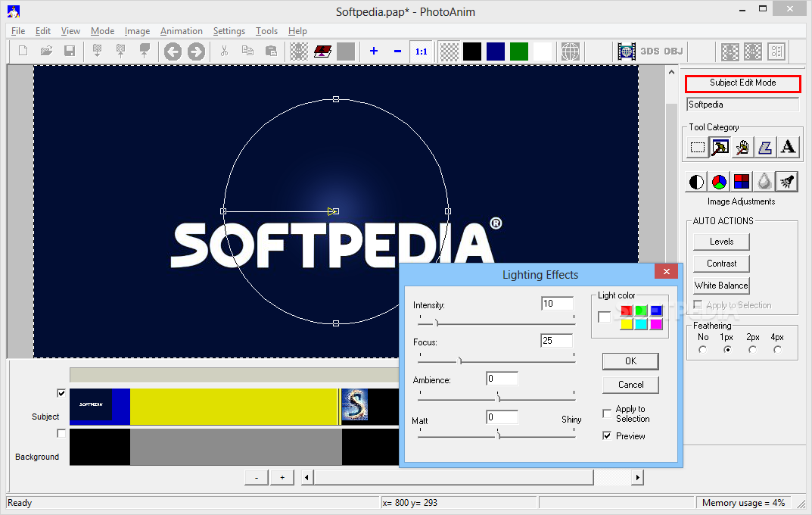This screenshot has height=515, width=812.
Task: Save project using the floppy disk icon
Action: click(70, 51)
